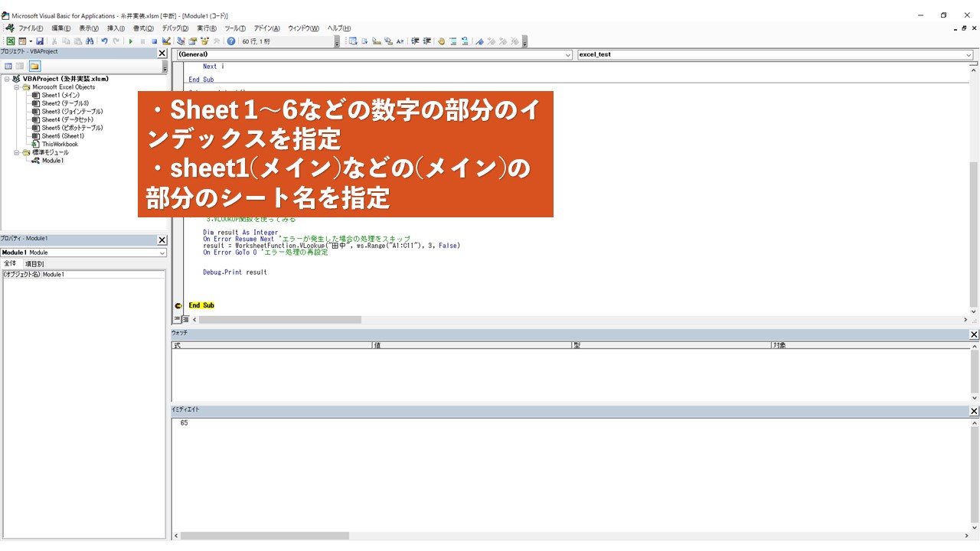This screenshot has height=551, width=980.
Task: Click the List Properties/Methods edit icon
Action: [353, 41]
